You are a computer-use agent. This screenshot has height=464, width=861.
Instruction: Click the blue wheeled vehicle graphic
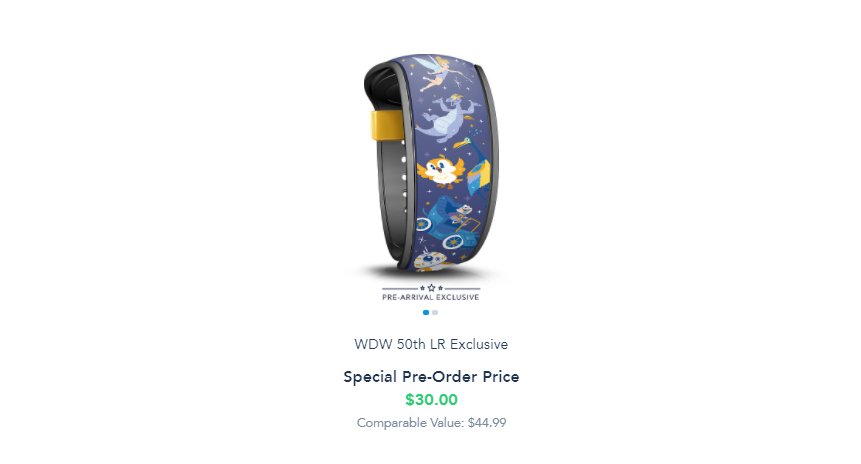tap(450, 224)
